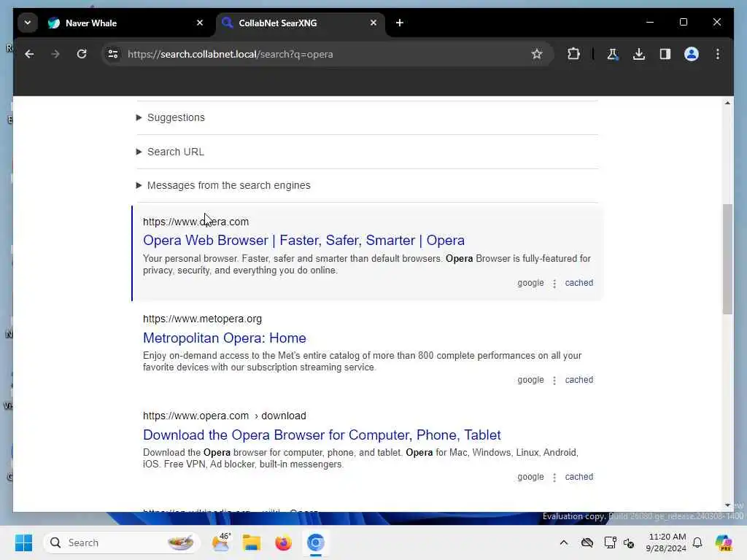Viewport: 747px width, 560px height.
Task: Click the taskbar Search box
Action: (x=122, y=542)
